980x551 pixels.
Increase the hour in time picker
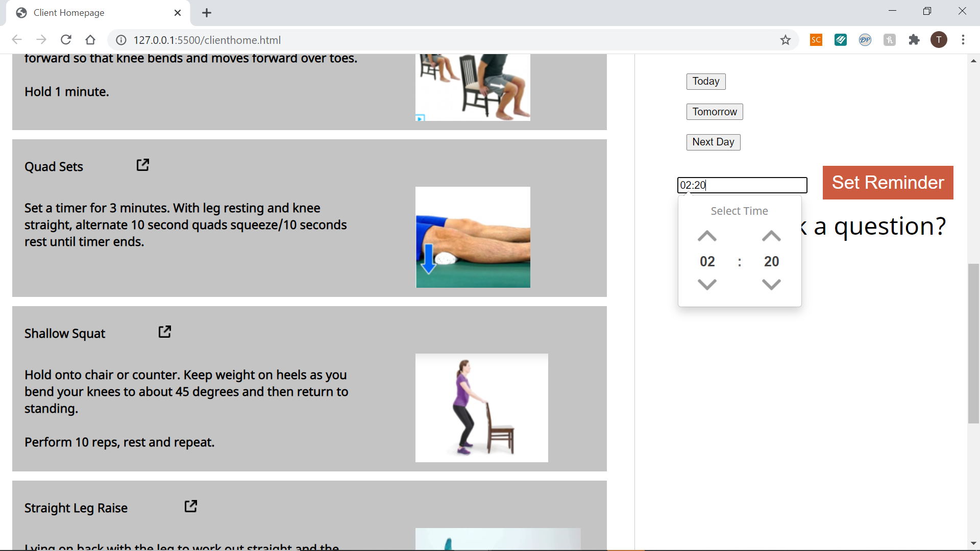707,236
